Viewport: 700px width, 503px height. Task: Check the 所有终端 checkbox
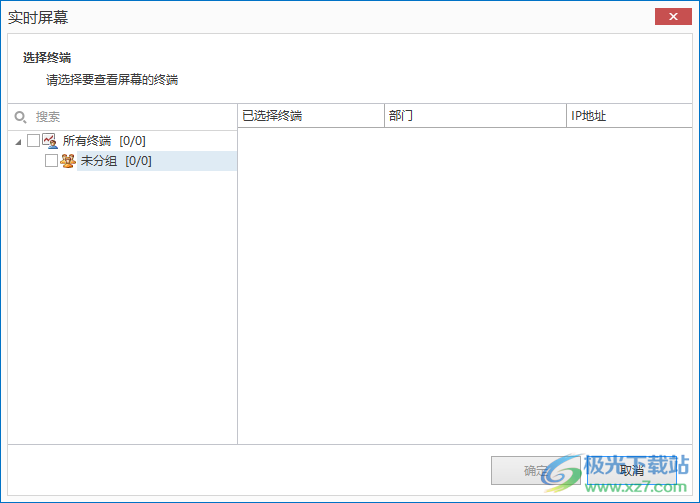33,141
